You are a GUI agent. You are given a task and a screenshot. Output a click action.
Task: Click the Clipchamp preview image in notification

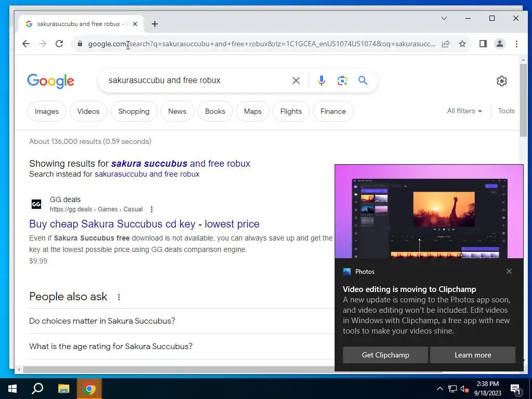(429, 212)
